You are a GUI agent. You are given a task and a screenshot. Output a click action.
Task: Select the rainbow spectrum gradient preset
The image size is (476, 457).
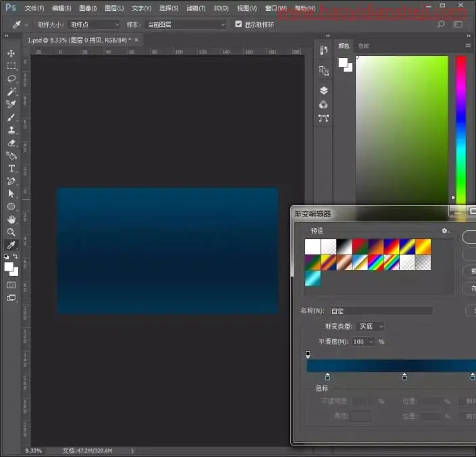point(376,262)
